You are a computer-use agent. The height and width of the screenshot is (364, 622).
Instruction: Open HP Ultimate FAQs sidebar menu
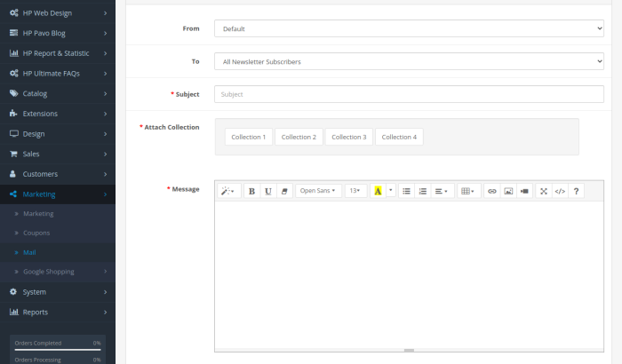pos(58,74)
